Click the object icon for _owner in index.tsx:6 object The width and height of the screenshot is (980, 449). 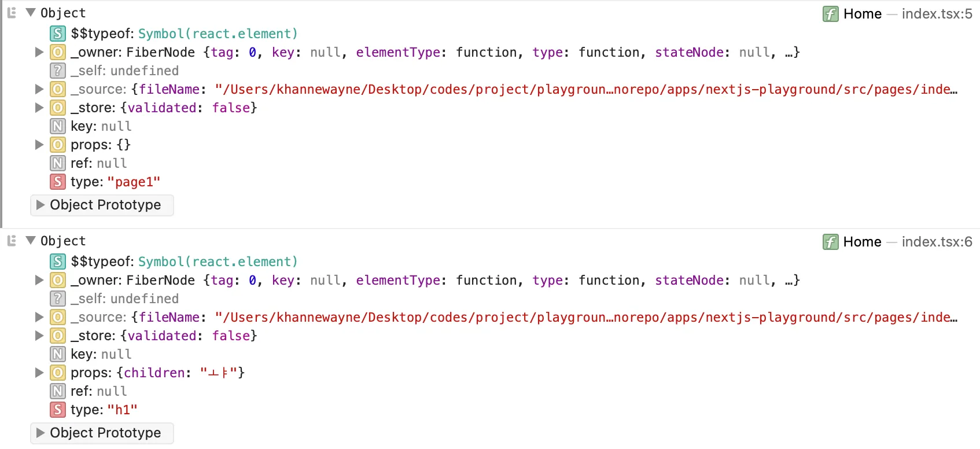(58, 280)
